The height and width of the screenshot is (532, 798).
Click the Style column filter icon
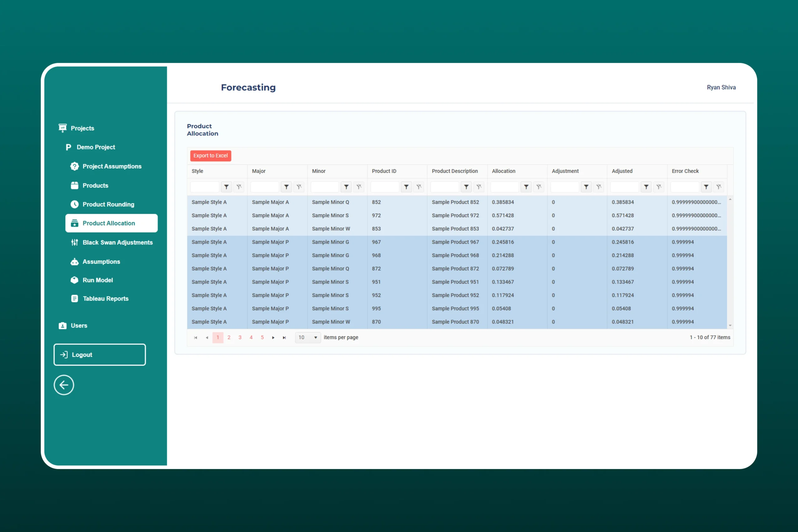click(x=226, y=187)
